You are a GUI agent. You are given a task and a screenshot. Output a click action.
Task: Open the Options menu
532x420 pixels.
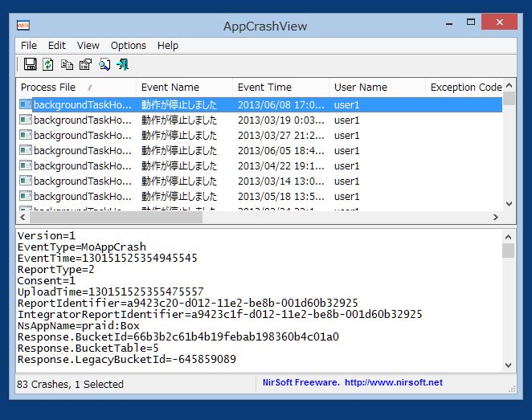(x=129, y=46)
